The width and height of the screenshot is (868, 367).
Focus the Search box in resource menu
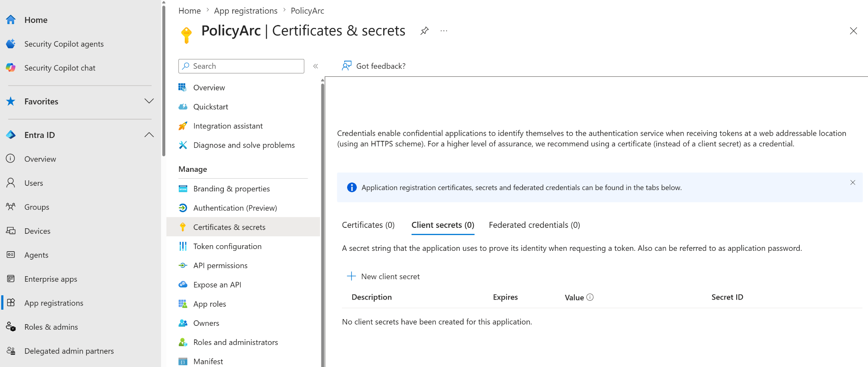(241, 66)
